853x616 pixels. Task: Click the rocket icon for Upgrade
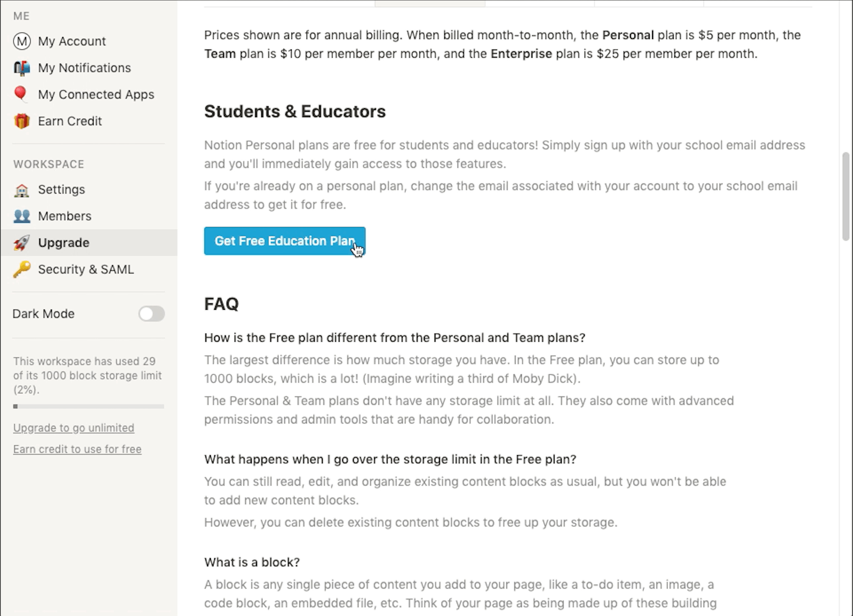(22, 243)
